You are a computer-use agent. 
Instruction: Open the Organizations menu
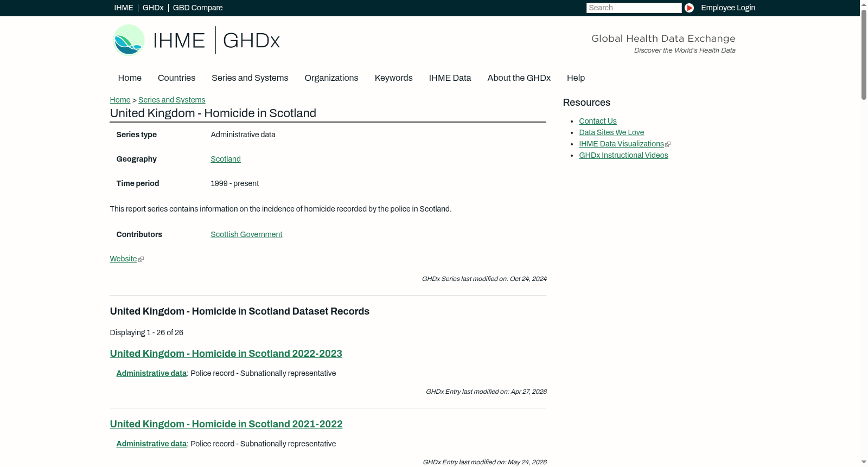click(331, 78)
